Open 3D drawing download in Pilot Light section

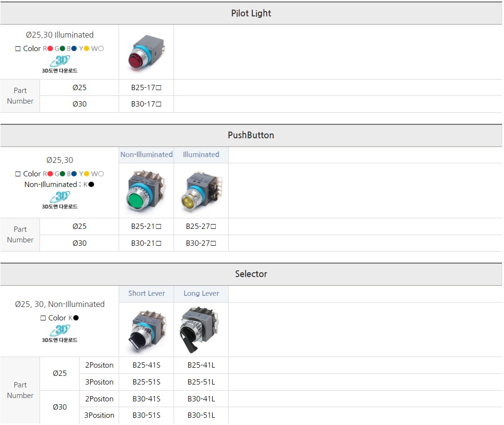pyautogui.click(x=60, y=64)
